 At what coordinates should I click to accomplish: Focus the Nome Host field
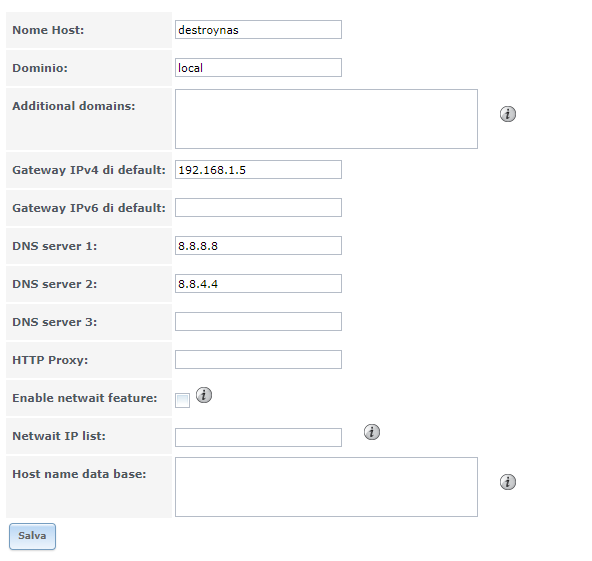coord(258,29)
